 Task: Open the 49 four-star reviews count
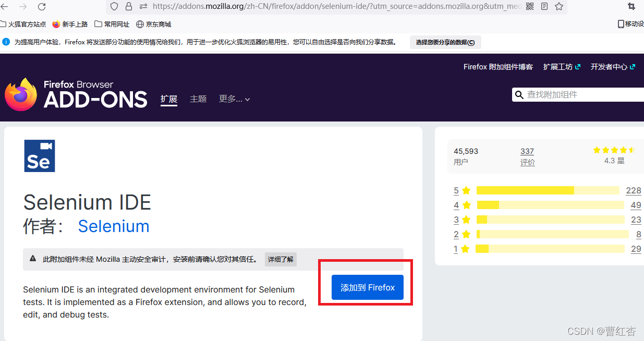pos(636,205)
